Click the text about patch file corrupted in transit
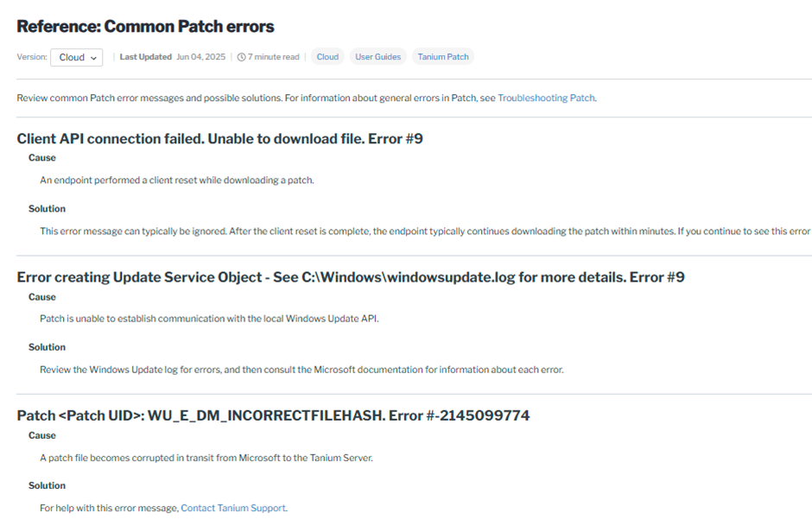812x526 pixels. 206,458
